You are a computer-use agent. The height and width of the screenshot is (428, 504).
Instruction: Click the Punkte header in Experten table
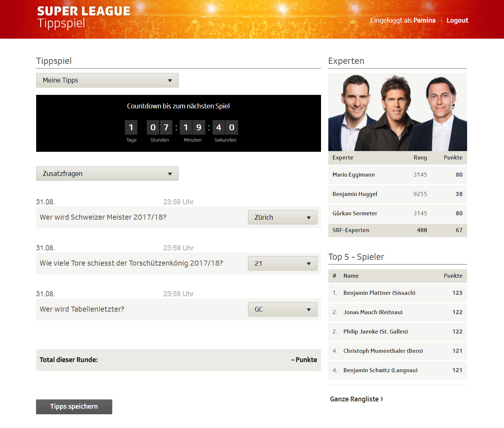(x=453, y=158)
